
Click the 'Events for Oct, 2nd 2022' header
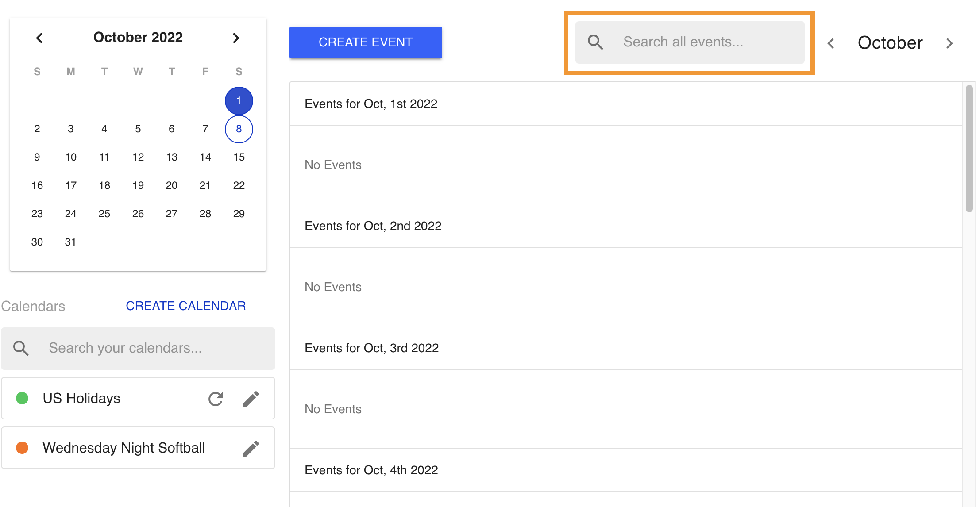point(373,226)
